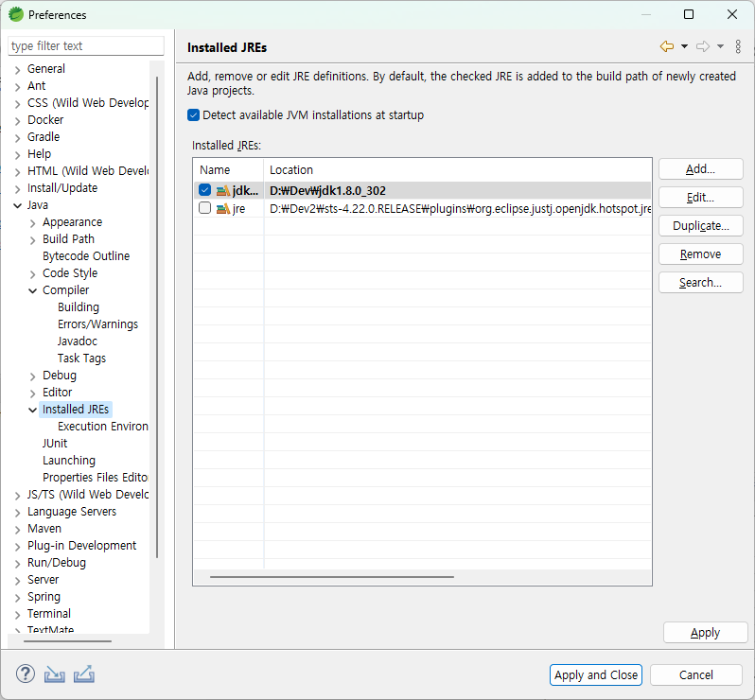Expand the General tree node
The height and width of the screenshot is (700, 755).
(x=17, y=70)
